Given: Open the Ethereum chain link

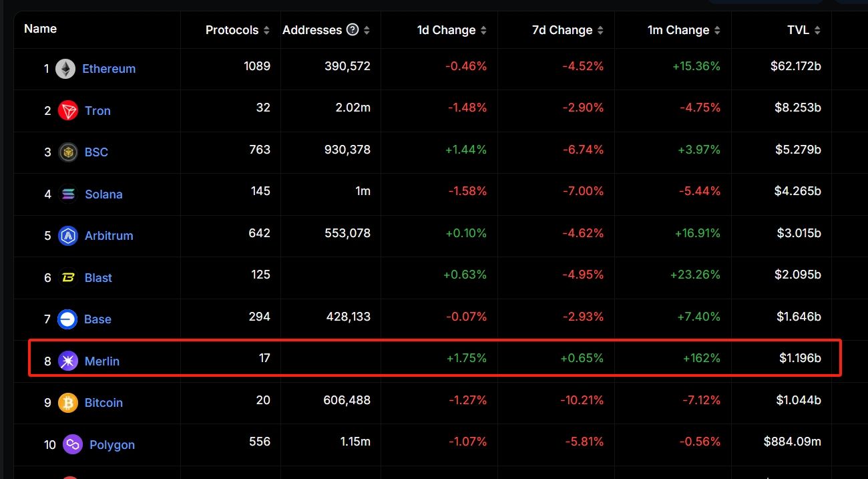Looking at the screenshot, I should pos(109,69).
